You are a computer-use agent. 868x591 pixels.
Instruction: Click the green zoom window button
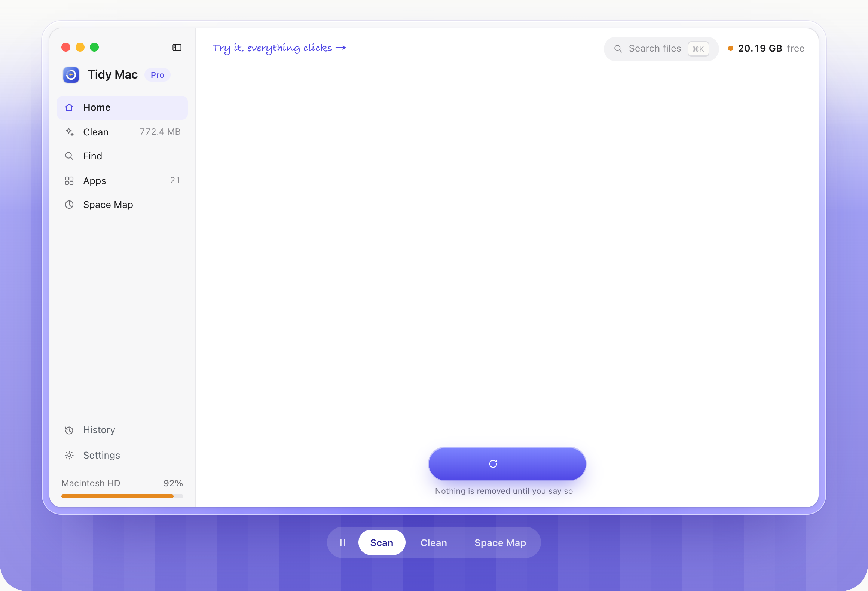point(94,47)
